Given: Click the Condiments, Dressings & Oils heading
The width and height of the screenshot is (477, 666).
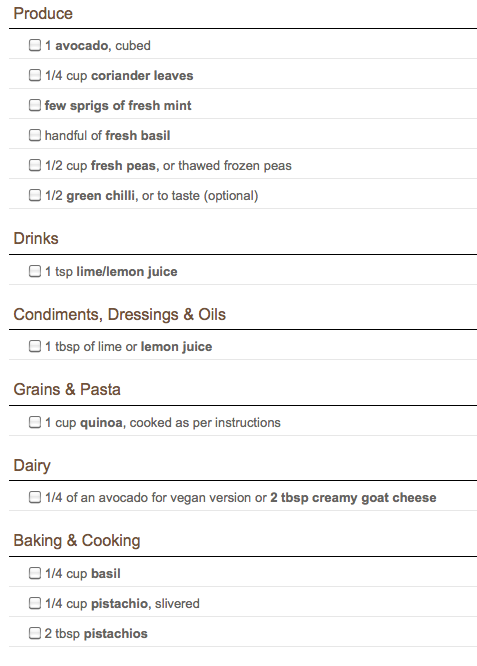Looking at the screenshot, I should click(x=119, y=314).
